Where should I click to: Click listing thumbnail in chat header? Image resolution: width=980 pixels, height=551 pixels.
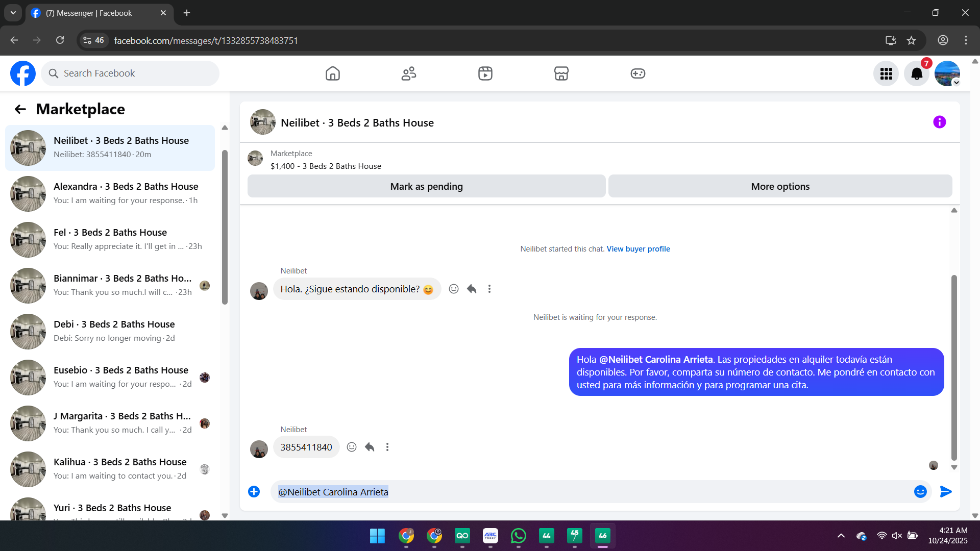click(x=263, y=122)
